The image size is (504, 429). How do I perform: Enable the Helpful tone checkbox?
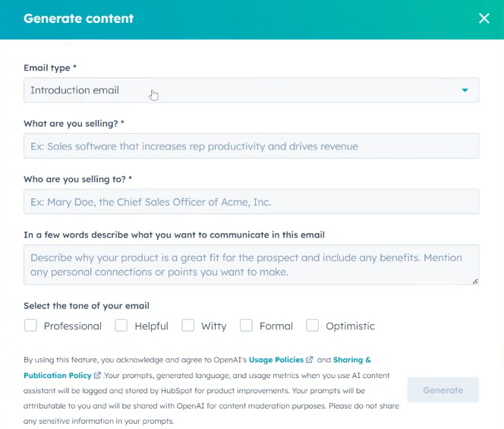121,326
